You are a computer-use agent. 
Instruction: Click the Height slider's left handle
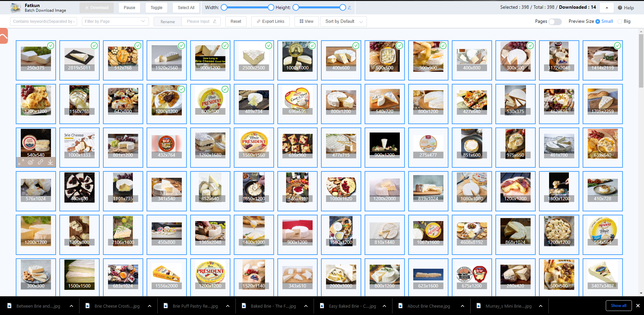click(x=296, y=7)
